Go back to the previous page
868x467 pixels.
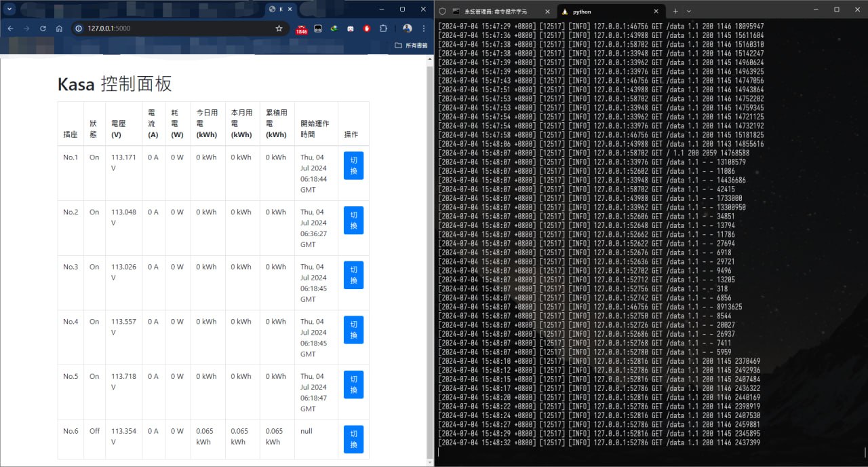point(10,29)
